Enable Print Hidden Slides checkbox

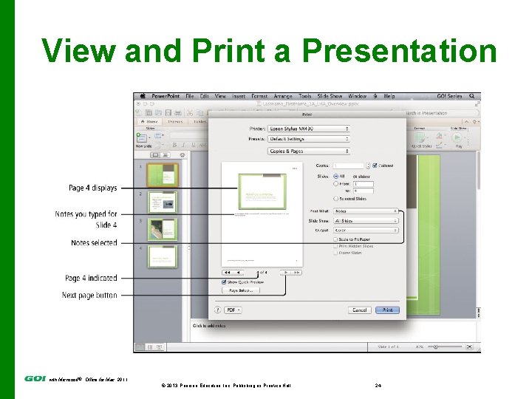pyautogui.click(x=335, y=246)
